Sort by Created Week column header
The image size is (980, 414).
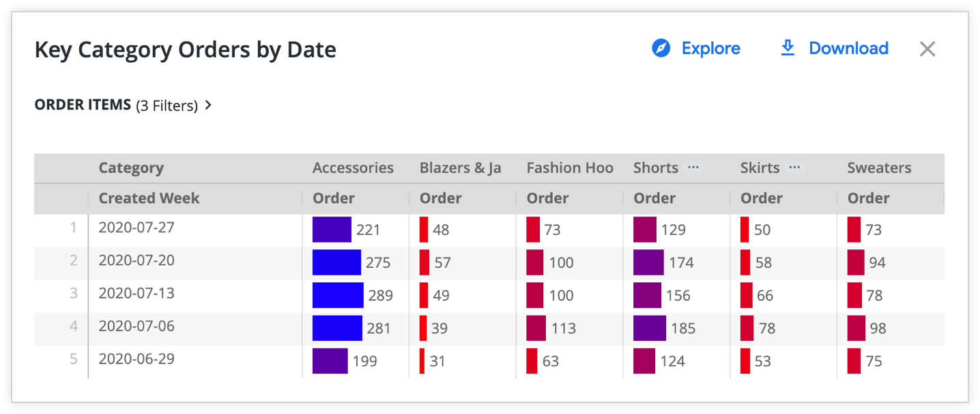tap(149, 198)
